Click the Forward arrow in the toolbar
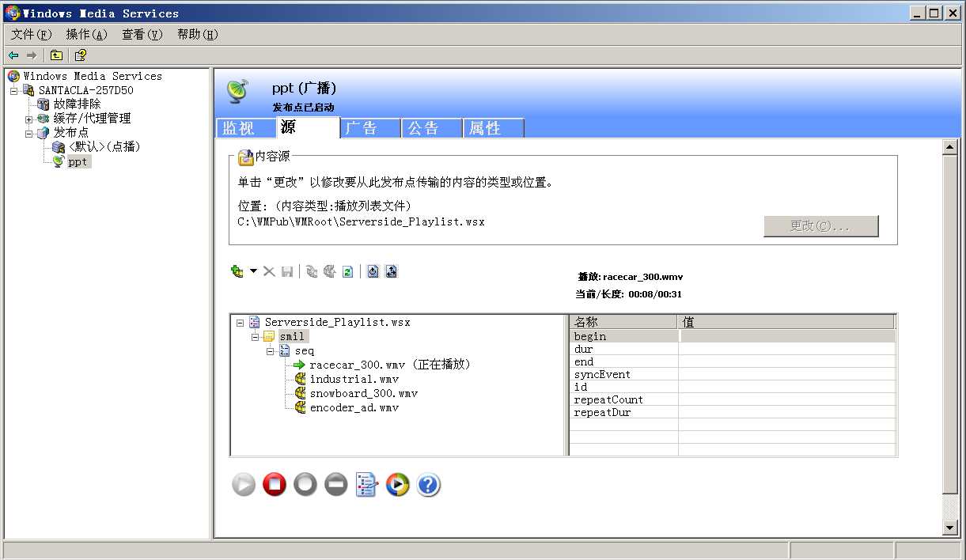This screenshot has height=560, width=966. [x=32, y=55]
